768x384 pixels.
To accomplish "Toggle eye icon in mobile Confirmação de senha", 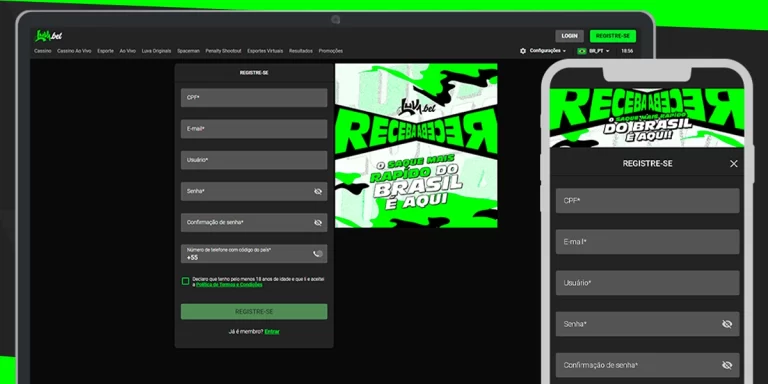I will tap(727, 365).
